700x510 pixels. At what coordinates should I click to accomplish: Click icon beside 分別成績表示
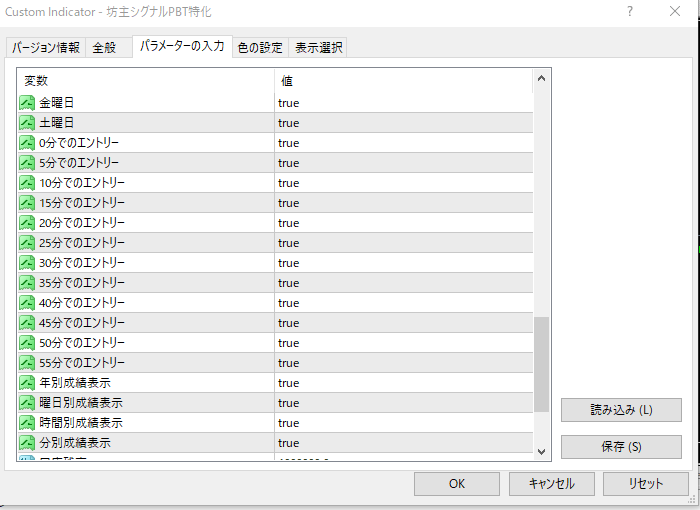(x=27, y=443)
